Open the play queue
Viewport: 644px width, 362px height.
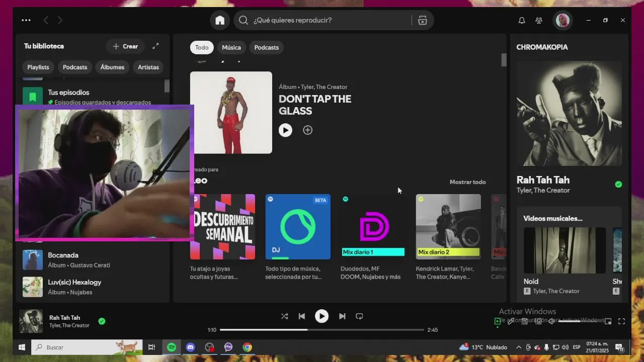(524, 321)
